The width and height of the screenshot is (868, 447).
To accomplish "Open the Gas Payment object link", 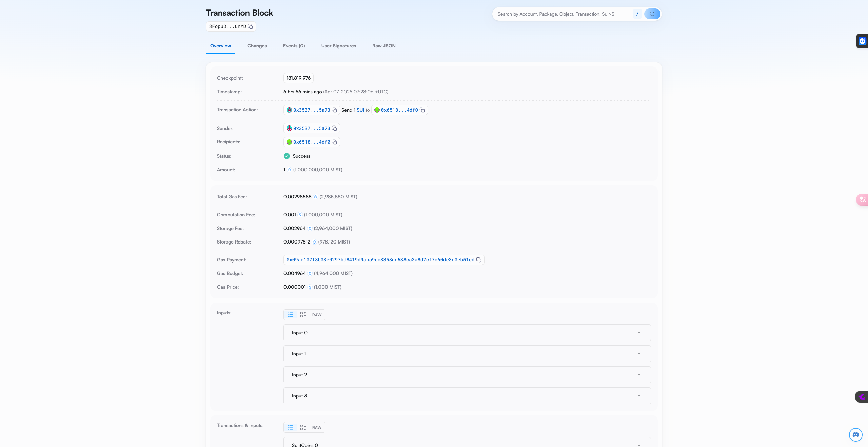I will coord(380,260).
